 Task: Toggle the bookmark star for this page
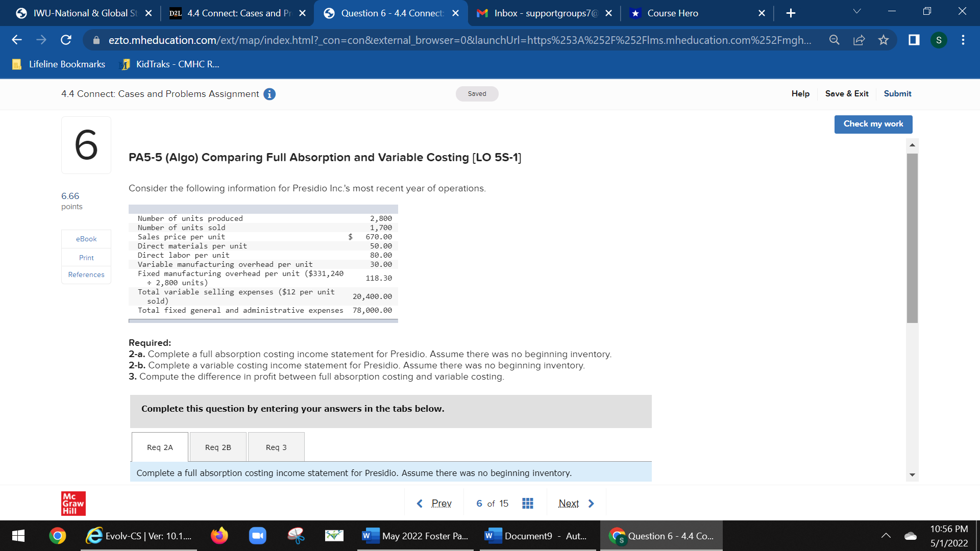pyautogui.click(x=884, y=40)
